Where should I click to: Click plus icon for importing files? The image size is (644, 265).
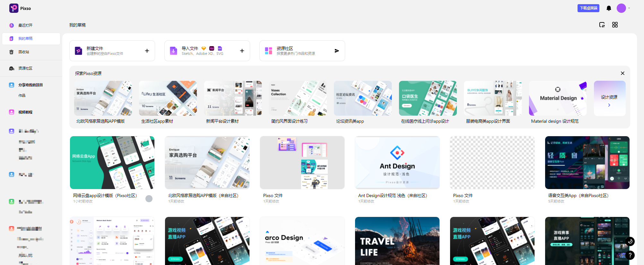pos(242,51)
